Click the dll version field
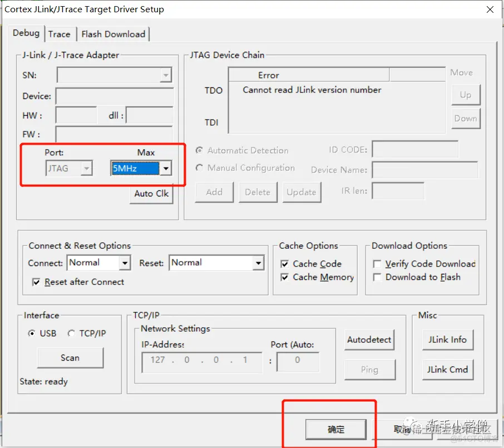 tap(150, 115)
